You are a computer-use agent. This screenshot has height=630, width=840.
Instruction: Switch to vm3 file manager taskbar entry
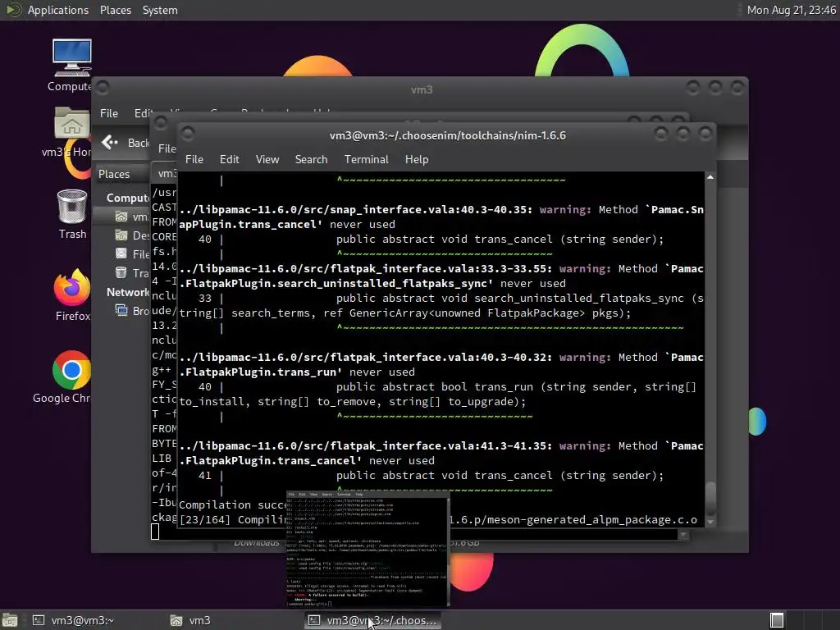click(x=190, y=620)
